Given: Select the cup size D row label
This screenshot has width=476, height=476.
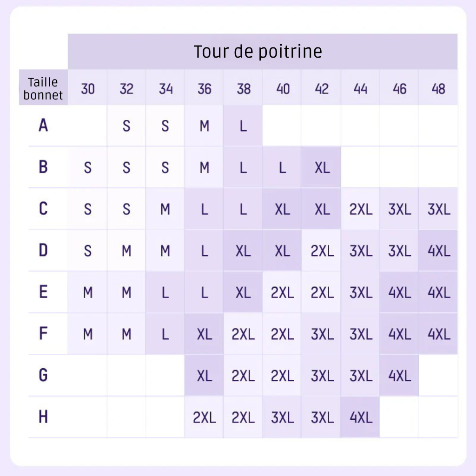Looking at the screenshot, I should click(x=43, y=251).
